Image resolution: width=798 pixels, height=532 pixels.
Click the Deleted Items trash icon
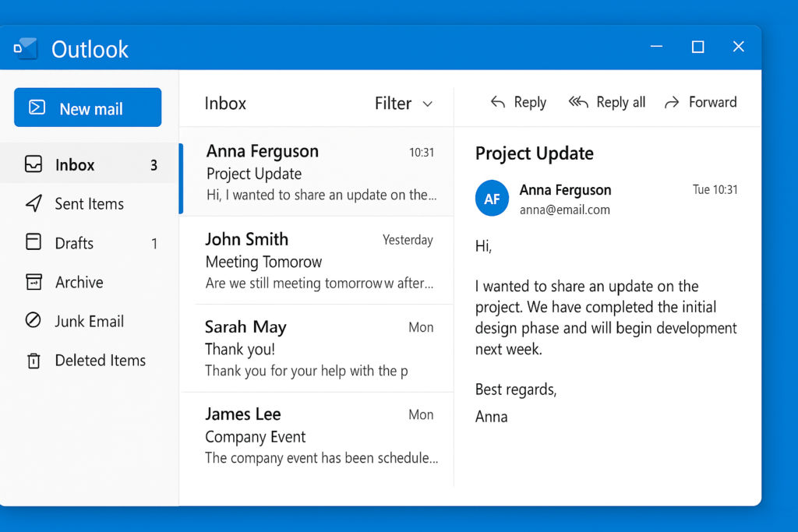[34, 360]
